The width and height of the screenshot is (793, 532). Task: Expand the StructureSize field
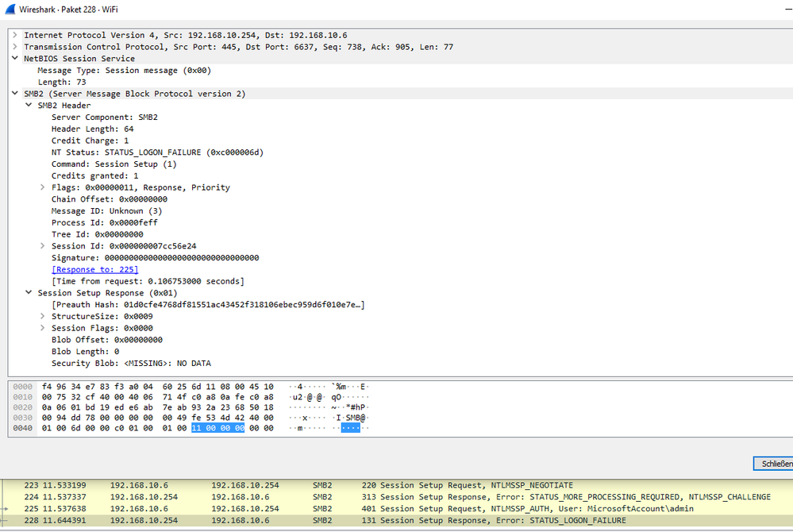[42, 315]
